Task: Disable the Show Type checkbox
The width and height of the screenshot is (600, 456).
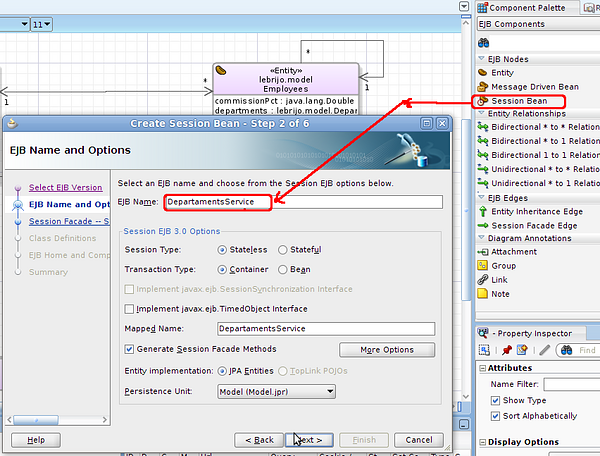Action: [496, 400]
